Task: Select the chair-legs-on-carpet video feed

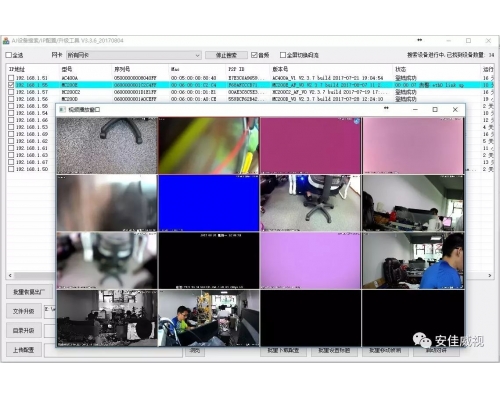Action: [107, 146]
